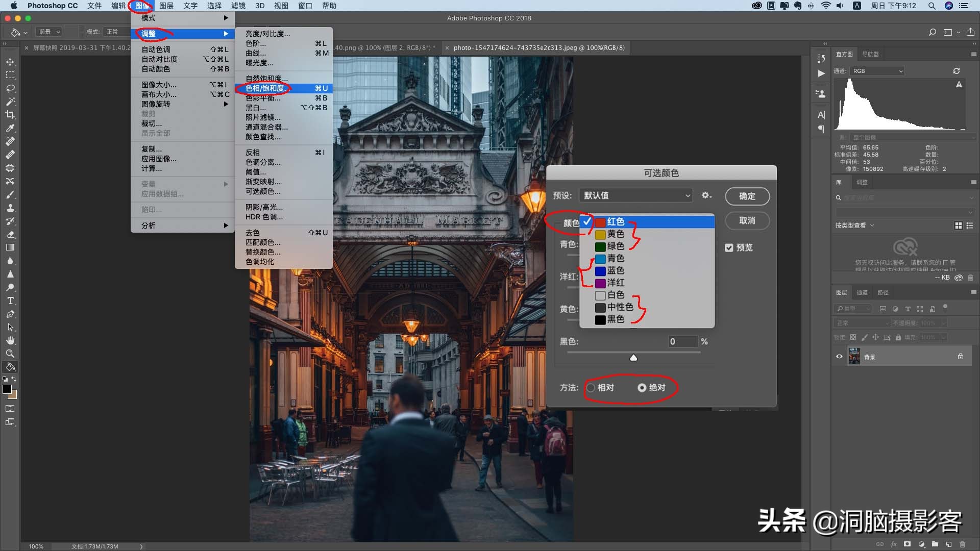Open the 模式 正常 dropdown in options bar
The width and height of the screenshot is (980, 551).
116,32
